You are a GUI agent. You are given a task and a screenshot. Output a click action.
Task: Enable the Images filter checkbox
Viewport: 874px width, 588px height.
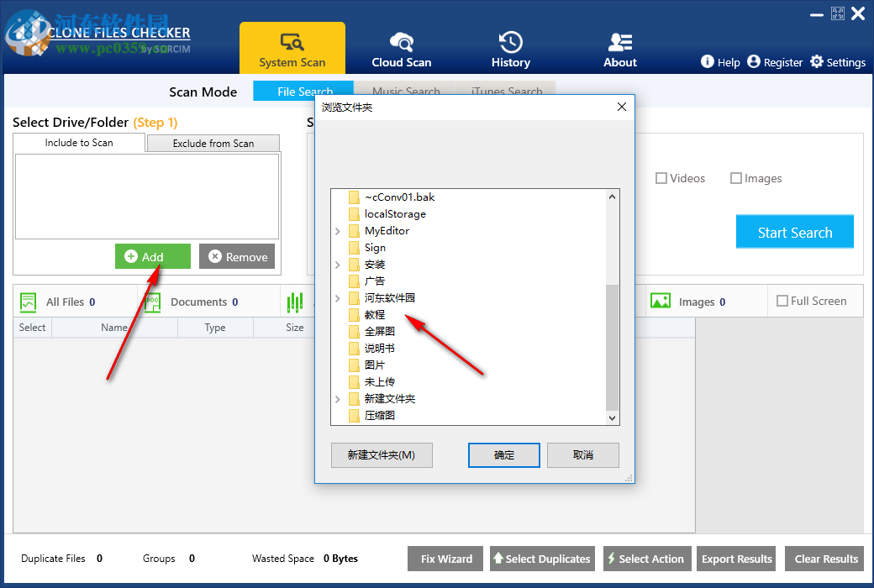[x=736, y=177]
